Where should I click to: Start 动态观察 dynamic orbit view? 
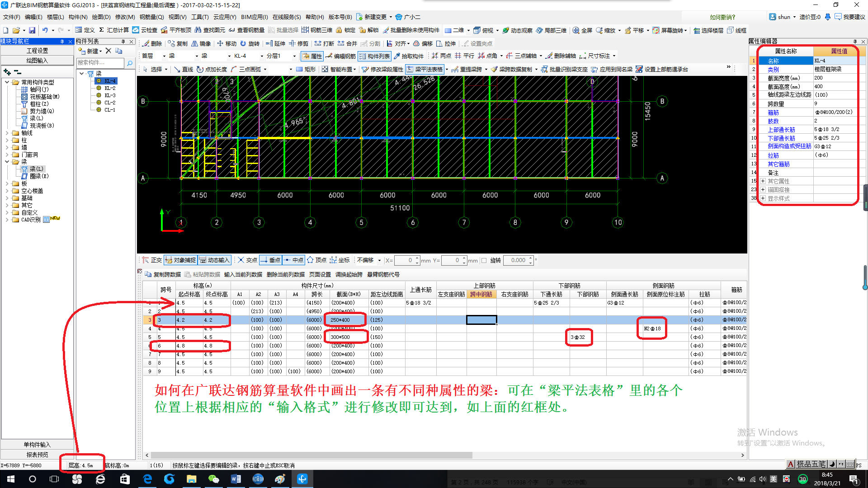click(517, 30)
